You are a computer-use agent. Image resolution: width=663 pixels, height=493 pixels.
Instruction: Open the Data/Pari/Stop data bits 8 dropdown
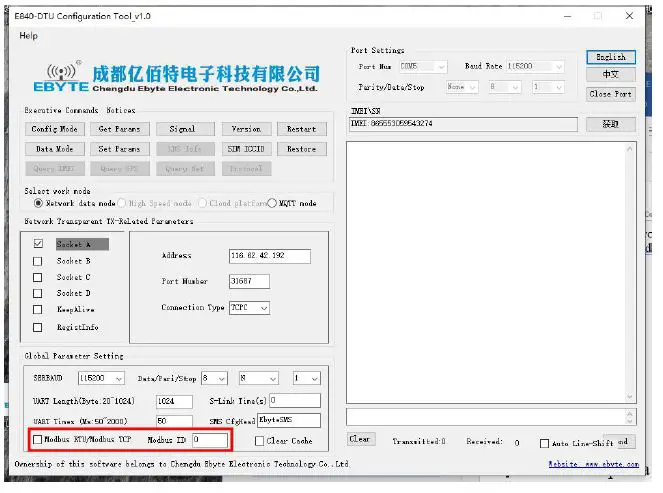[x=214, y=378]
